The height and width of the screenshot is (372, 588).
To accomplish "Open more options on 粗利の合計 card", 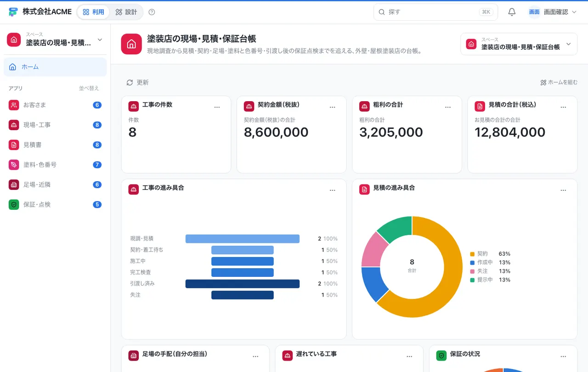I will [x=448, y=107].
